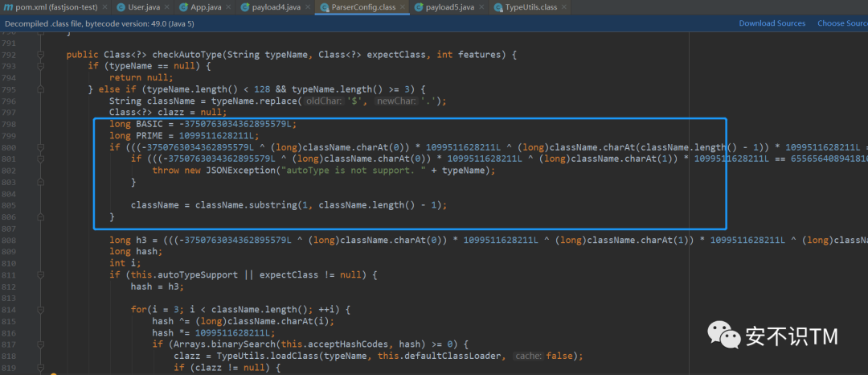This screenshot has width=868, height=375.
Task: Fold the if block at line 793
Action: point(40,67)
